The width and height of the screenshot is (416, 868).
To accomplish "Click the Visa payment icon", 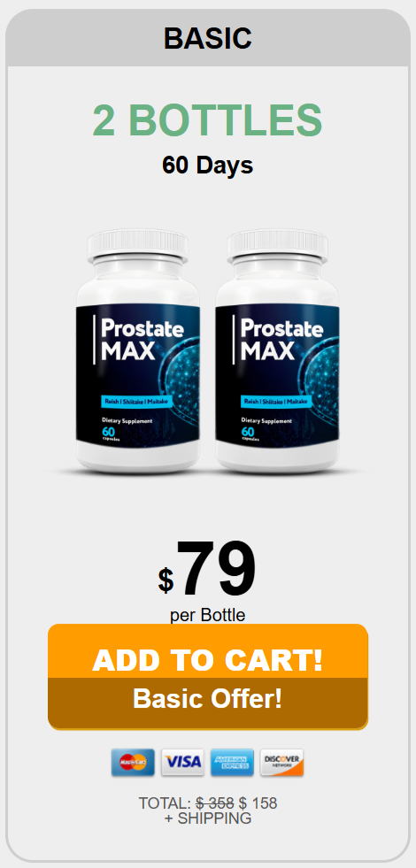I will (x=183, y=763).
